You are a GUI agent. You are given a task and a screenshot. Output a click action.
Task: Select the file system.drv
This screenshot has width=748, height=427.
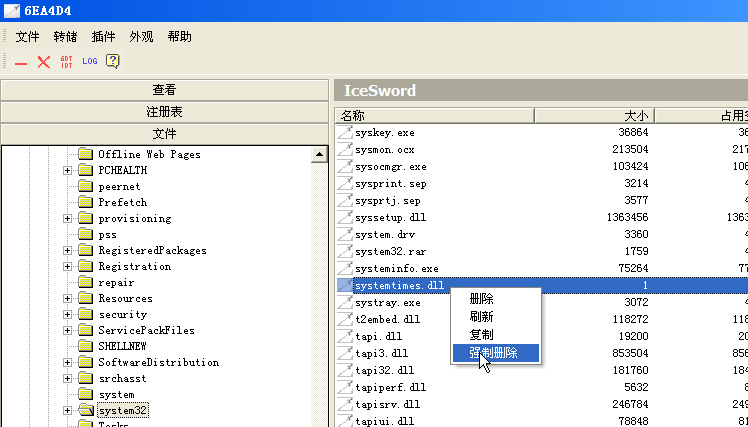click(385, 234)
